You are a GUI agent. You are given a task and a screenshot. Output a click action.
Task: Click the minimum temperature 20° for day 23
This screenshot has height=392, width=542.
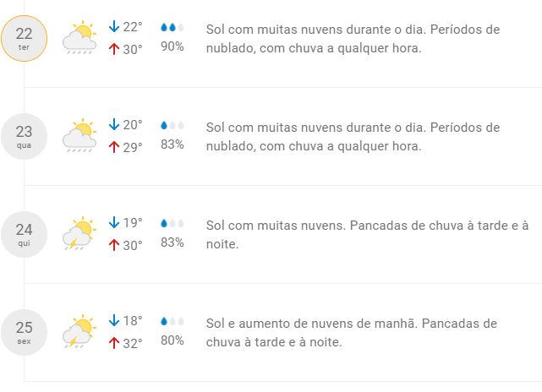pos(133,125)
